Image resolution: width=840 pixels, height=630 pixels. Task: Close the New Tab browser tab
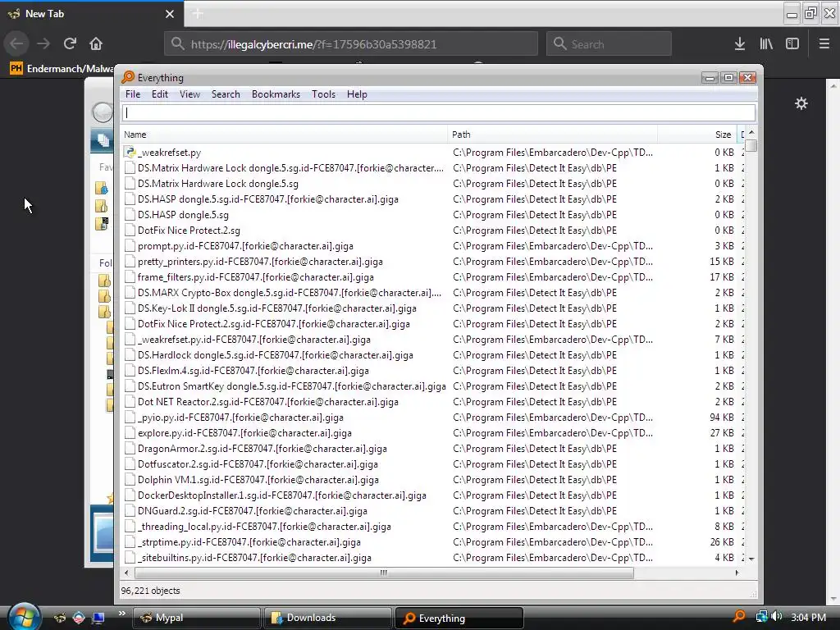[170, 14]
